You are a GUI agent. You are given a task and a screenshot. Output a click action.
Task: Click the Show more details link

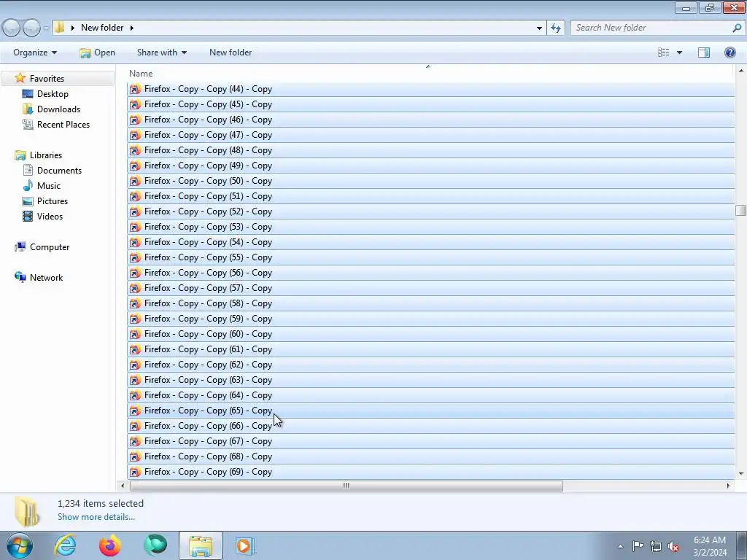coord(96,517)
